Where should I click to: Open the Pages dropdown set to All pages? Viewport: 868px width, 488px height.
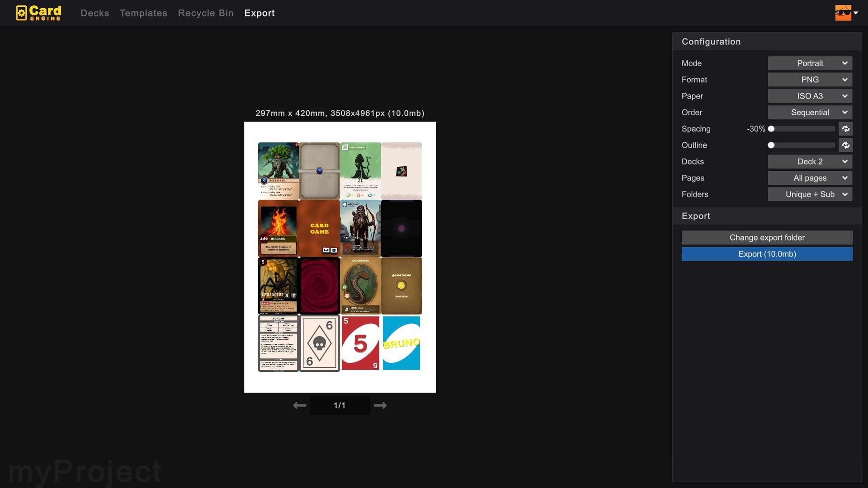(x=810, y=178)
